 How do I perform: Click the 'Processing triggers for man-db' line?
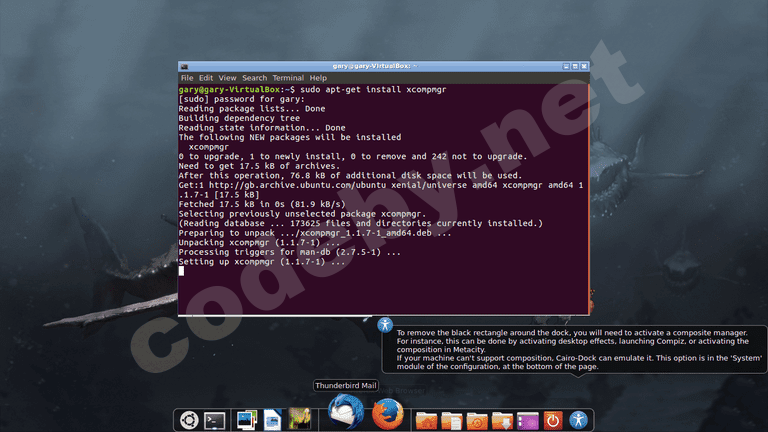pos(289,252)
